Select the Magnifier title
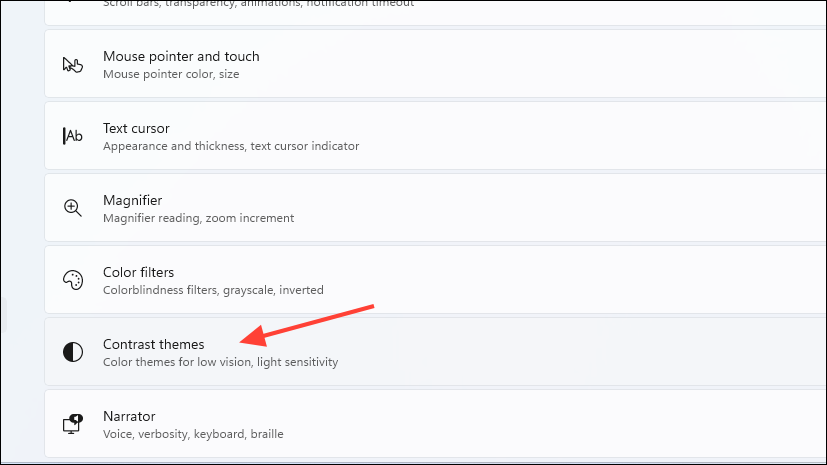Screen dimensions: 827x465 click(x=132, y=201)
